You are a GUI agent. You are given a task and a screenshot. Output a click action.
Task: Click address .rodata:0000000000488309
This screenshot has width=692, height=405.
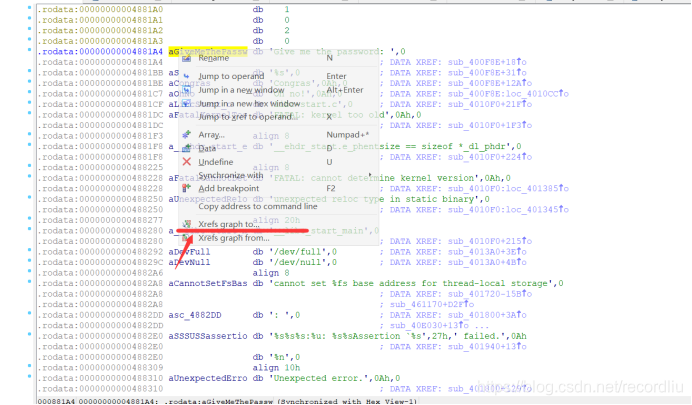point(100,368)
